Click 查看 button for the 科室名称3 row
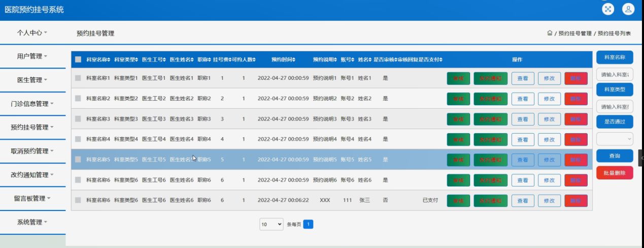Image resolution: width=644 pixels, height=248 pixels. (523, 119)
